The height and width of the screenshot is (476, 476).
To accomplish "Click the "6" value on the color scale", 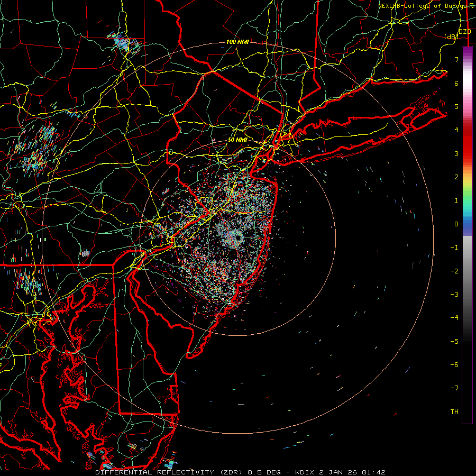I will coord(456,83).
